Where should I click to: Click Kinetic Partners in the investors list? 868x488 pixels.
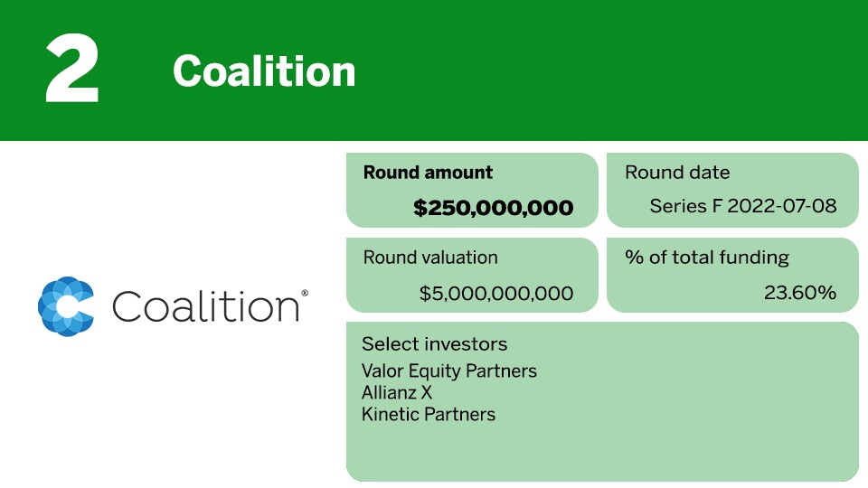[x=429, y=415]
